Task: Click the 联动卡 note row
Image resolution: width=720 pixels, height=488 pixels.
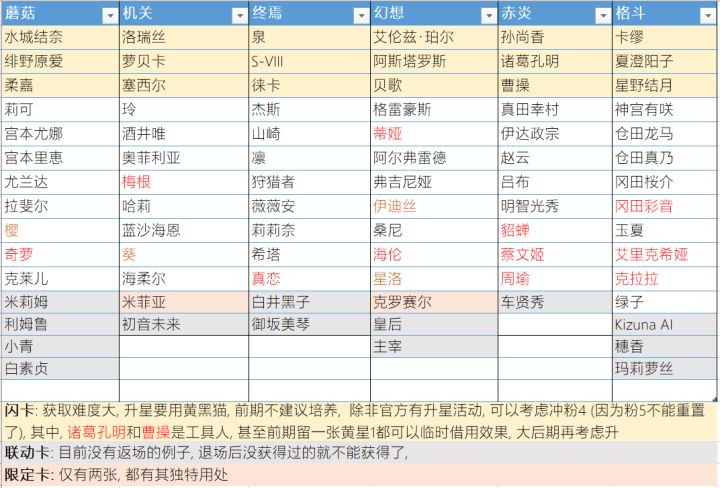Action: [x=360, y=453]
